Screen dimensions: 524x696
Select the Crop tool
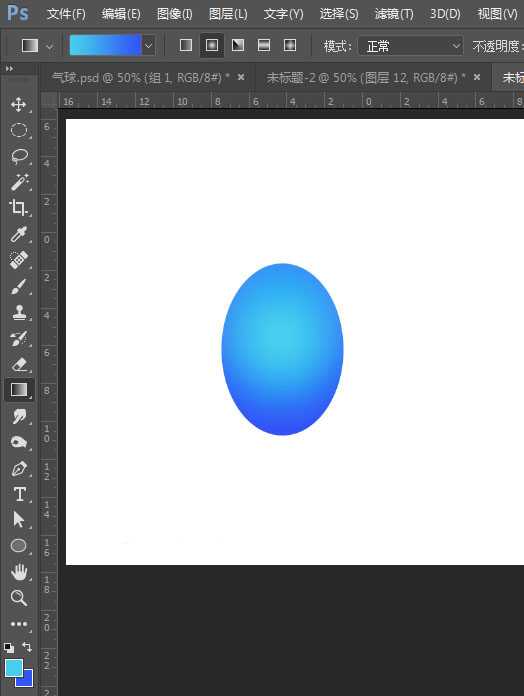[x=18, y=208]
